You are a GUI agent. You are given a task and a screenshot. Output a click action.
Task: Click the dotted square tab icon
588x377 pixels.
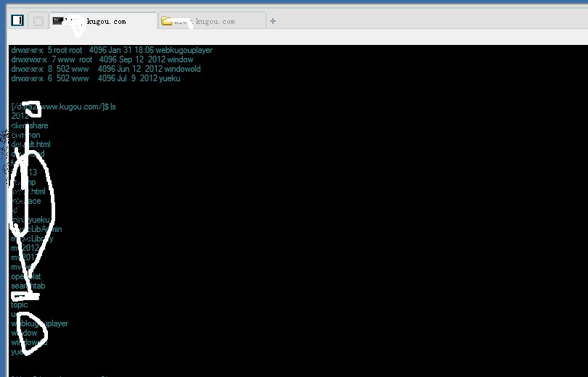[38, 21]
